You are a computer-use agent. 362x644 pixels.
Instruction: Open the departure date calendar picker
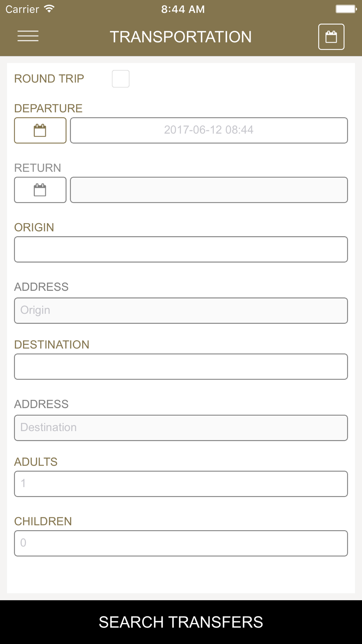tap(40, 130)
